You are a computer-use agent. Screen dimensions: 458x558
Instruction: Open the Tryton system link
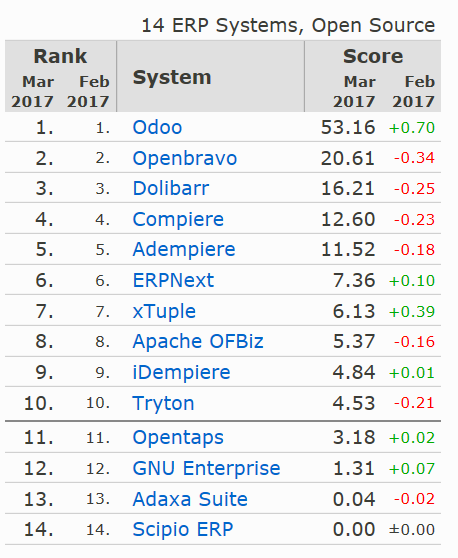click(163, 404)
